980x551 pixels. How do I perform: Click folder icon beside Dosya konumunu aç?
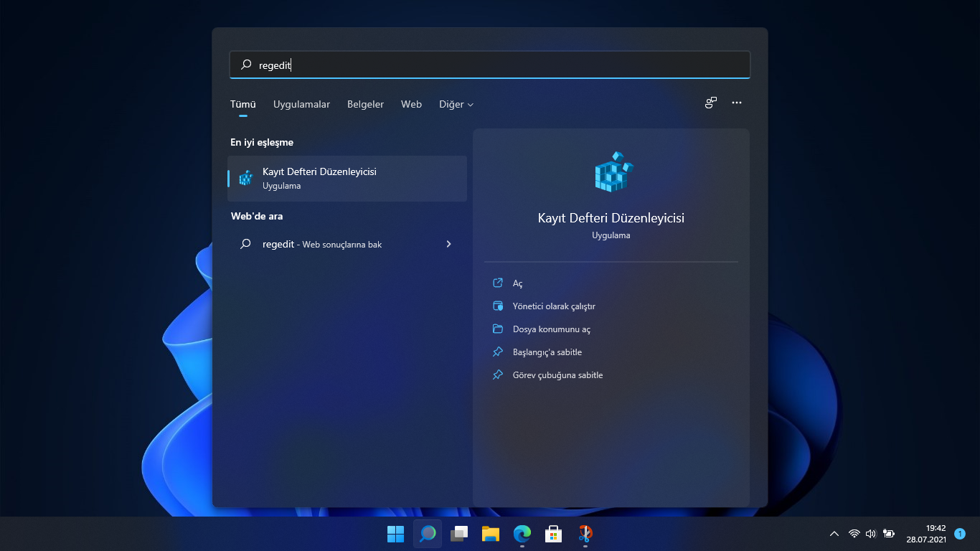click(498, 329)
